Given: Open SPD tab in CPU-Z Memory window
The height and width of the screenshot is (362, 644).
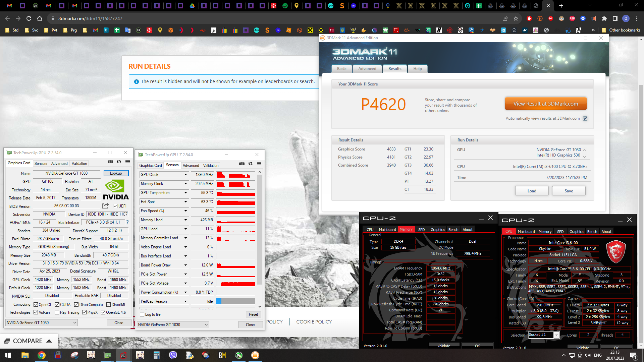Looking at the screenshot, I should tap(422, 230).
